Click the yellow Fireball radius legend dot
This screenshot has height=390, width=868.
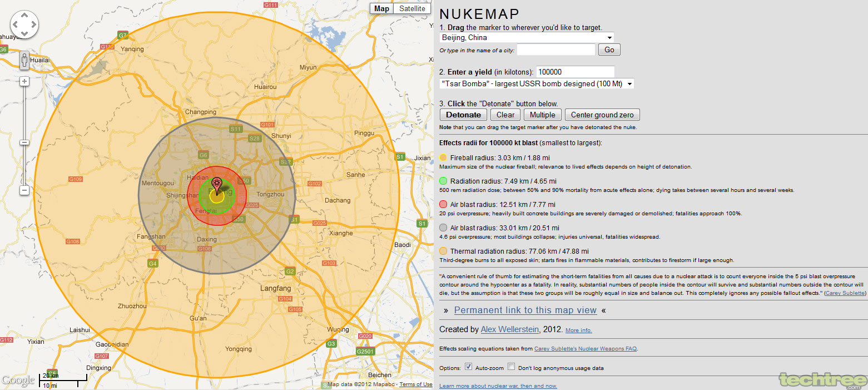[x=443, y=157]
